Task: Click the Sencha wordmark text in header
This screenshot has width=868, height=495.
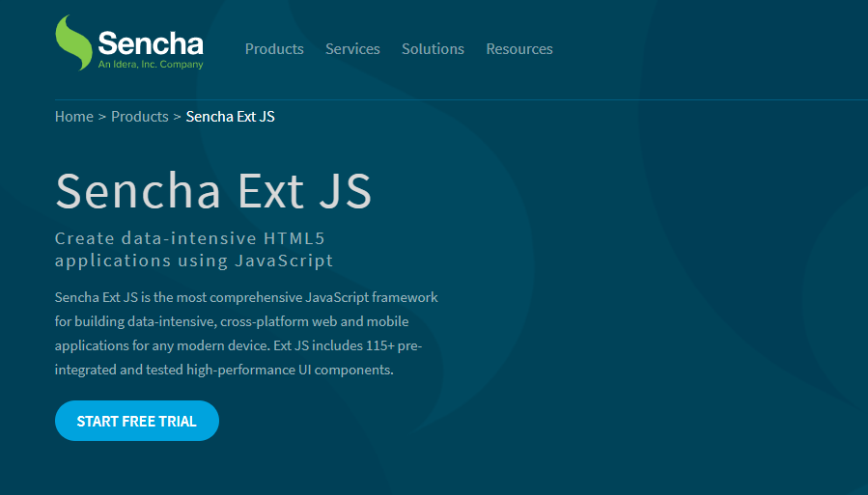Action: [x=151, y=43]
